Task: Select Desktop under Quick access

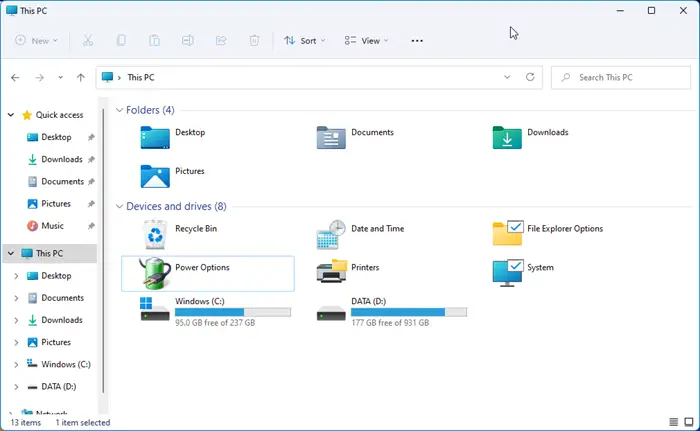Action: (x=56, y=137)
